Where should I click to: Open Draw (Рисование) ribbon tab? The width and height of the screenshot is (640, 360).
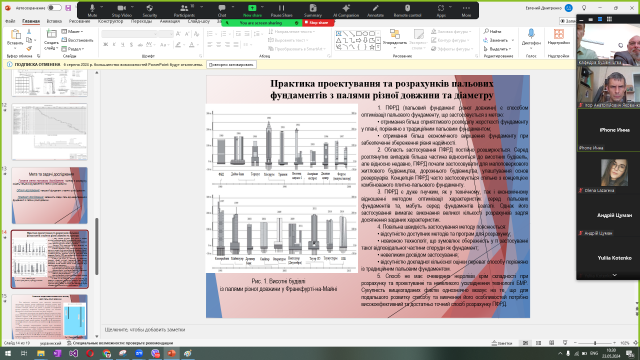80,21
